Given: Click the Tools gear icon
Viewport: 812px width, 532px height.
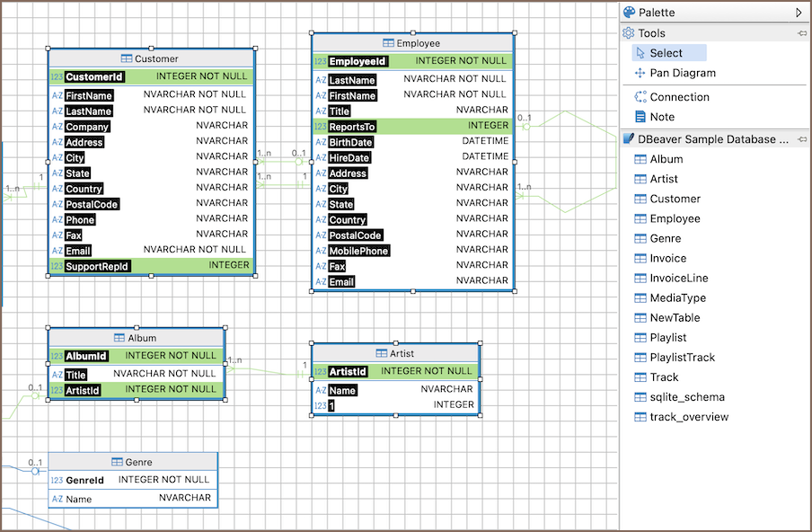Looking at the screenshot, I should pos(629,33).
